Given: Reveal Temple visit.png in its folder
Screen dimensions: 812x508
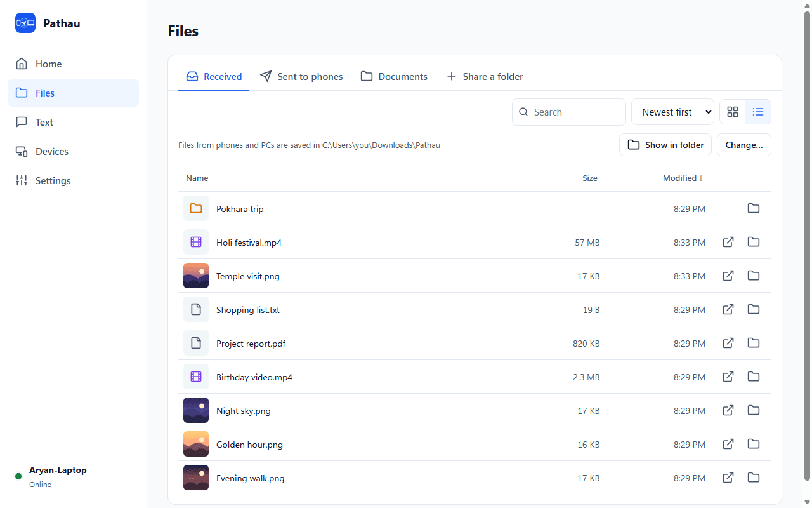Looking at the screenshot, I should [x=754, y=276].
